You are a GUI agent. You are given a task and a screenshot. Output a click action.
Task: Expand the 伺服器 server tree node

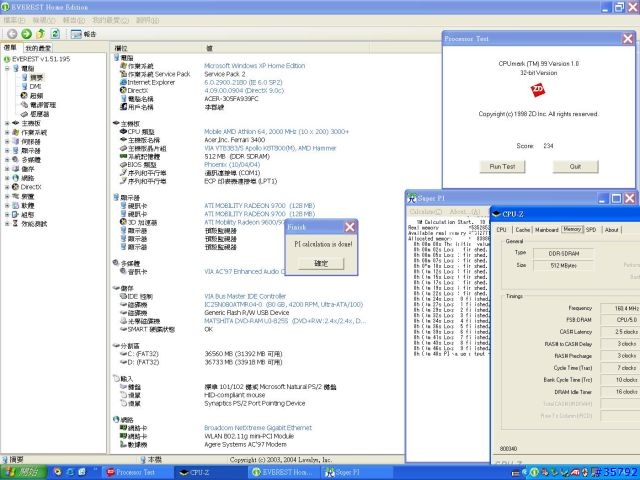coord(7,141)
